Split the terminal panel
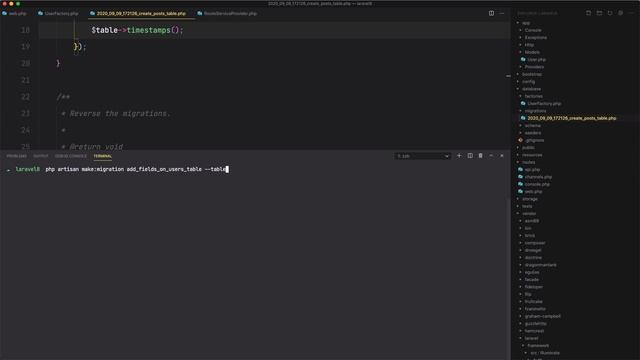Viewport: 640px width, 360px height. 470,156
